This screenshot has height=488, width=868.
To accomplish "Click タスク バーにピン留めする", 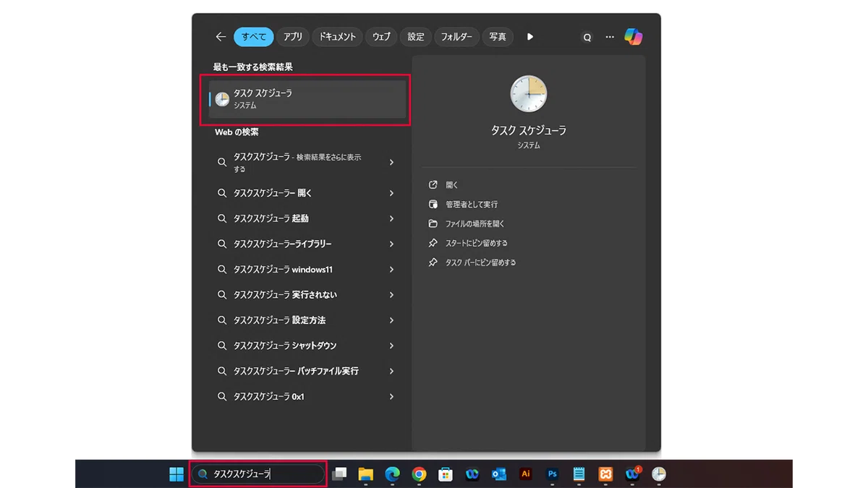I will pos(481,263).
